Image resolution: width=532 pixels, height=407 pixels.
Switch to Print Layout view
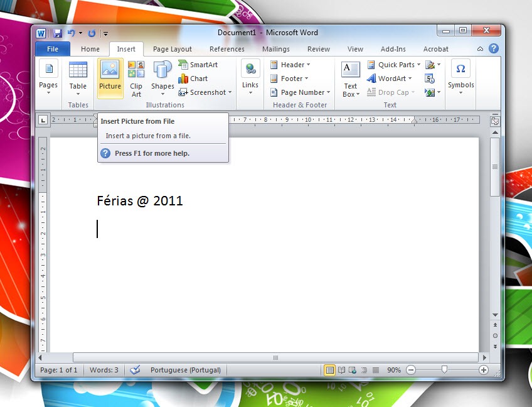click(x=329, y=370)
